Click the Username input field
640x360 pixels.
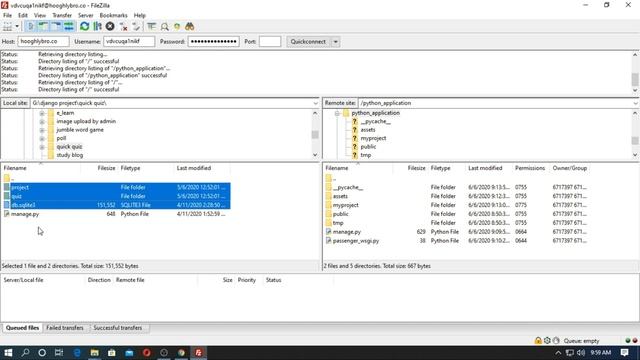pyautogui.click(x=129, y=42)
